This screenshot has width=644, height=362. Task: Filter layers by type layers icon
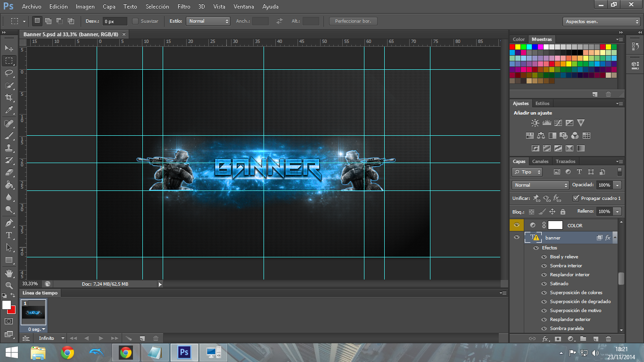point(579,172)
